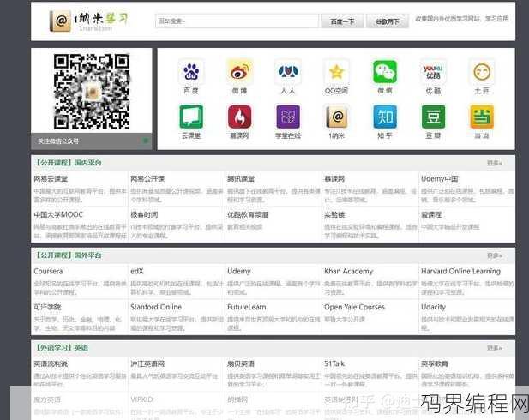The width and height of the screenshot is (529, 420).
Task: Click the 【公开课程】国外平台 section heading
Action: click(69, 255)
